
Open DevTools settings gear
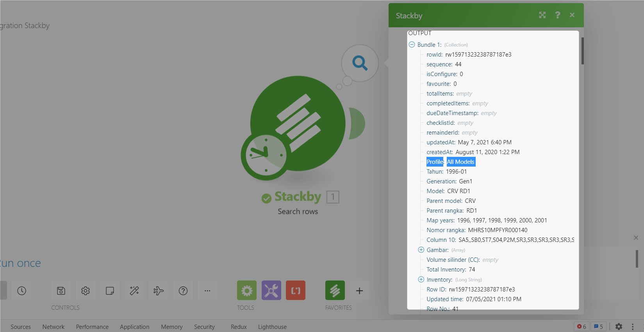[x=619, y=327]
